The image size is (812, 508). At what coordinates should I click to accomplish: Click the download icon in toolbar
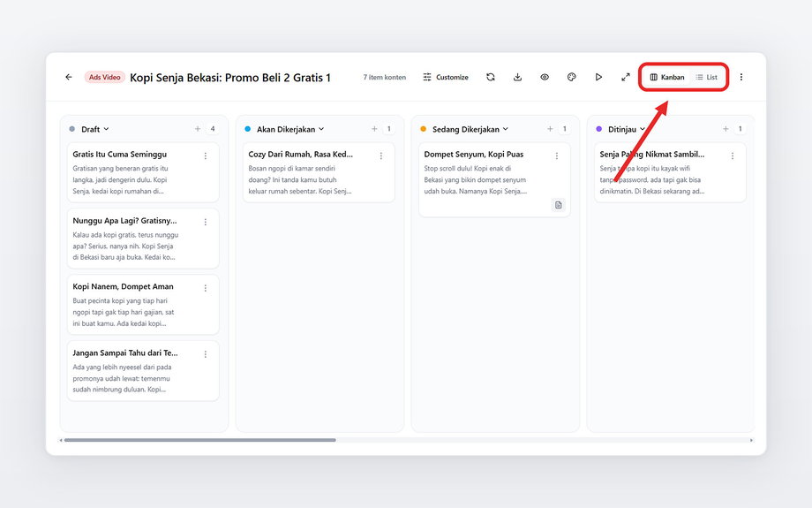(x=517, y=77)
